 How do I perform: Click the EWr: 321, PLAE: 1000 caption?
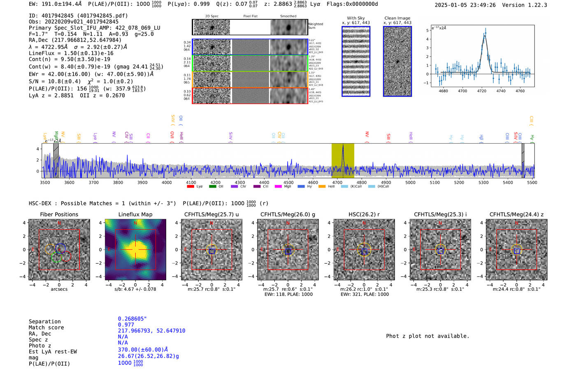365,294
